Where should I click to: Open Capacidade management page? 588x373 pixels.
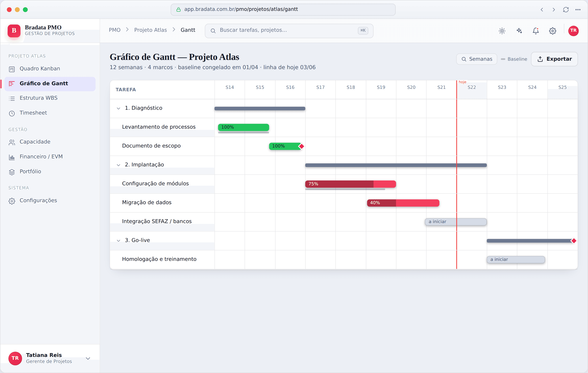tap(50, 142)
